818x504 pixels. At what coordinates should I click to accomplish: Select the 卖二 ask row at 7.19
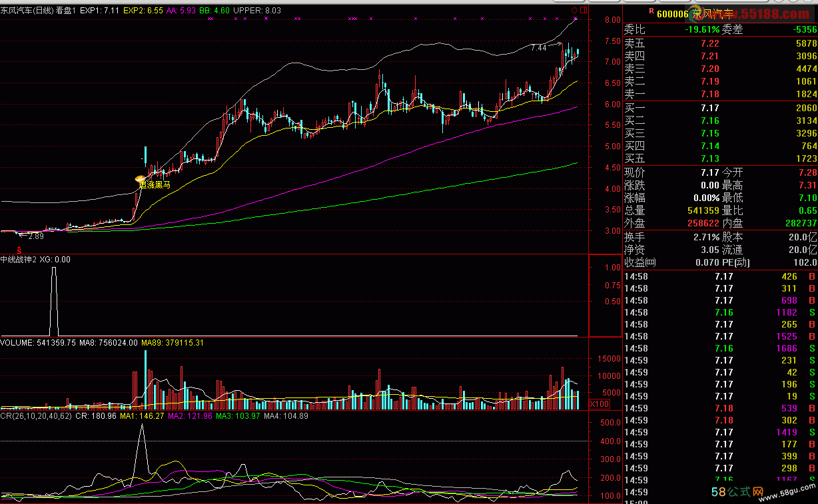[x=720, y=81]
